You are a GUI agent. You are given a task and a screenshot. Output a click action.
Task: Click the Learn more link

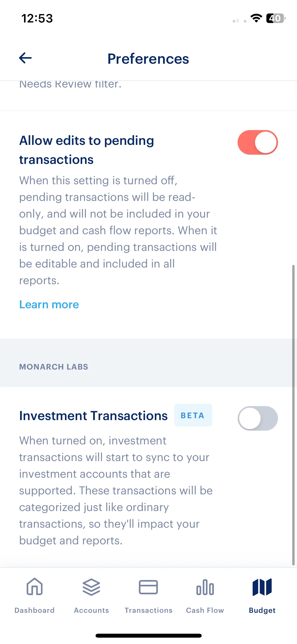49,305
